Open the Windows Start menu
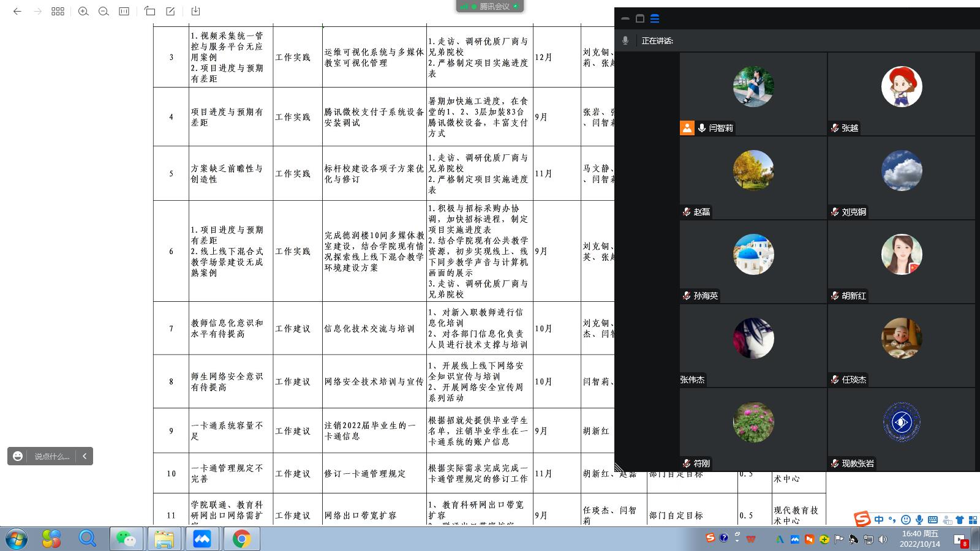This screenshot has width=980, height=551. click(x=16, y=539)
